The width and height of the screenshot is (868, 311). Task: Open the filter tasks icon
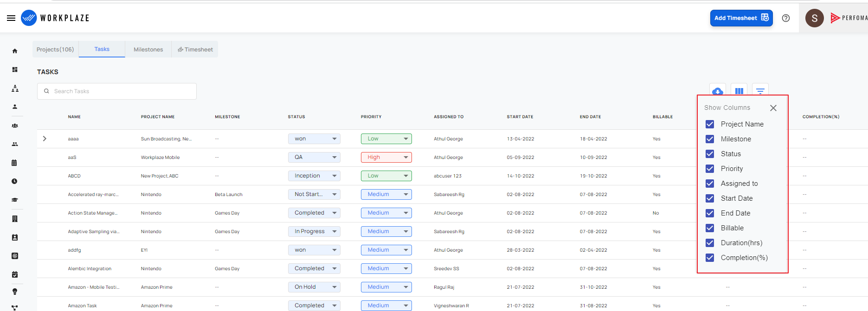pos(760,91)
